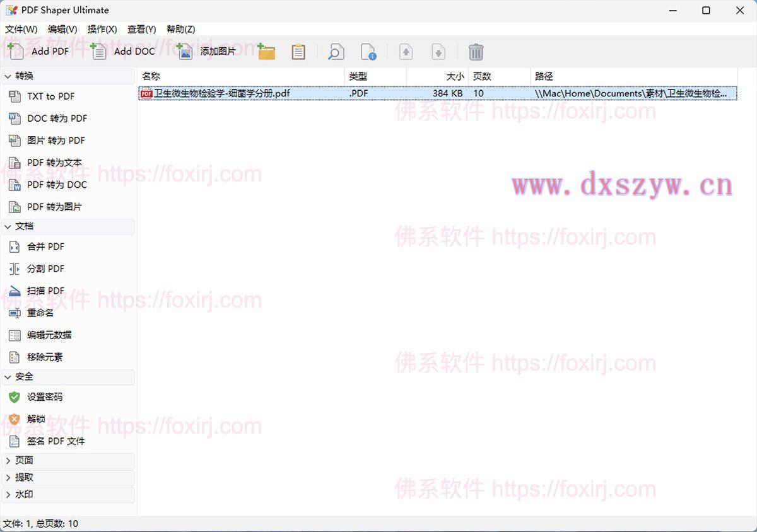This screenshot has height=532, width=757.
Task: Click the 384 KB size cell
Action: pos(447,93)
